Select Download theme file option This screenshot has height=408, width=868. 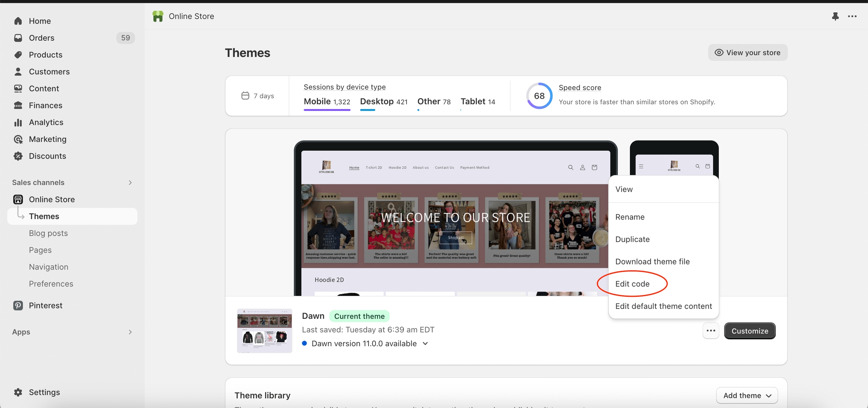pyautogui.click(x=652, y=261)
